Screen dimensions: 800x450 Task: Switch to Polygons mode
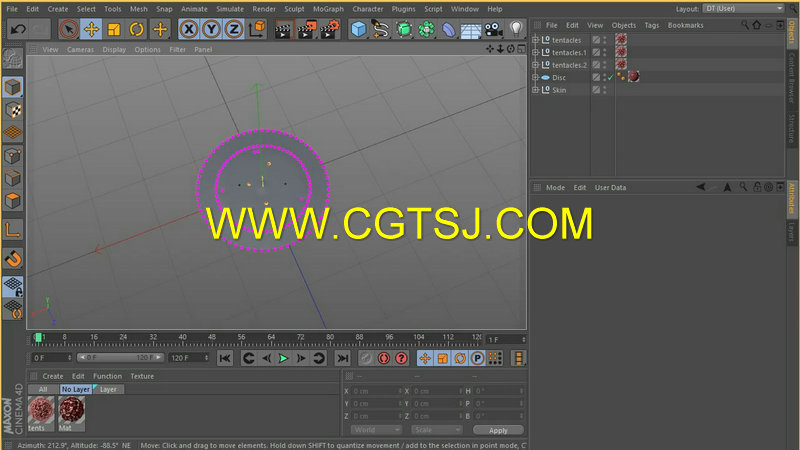(13, 201)
